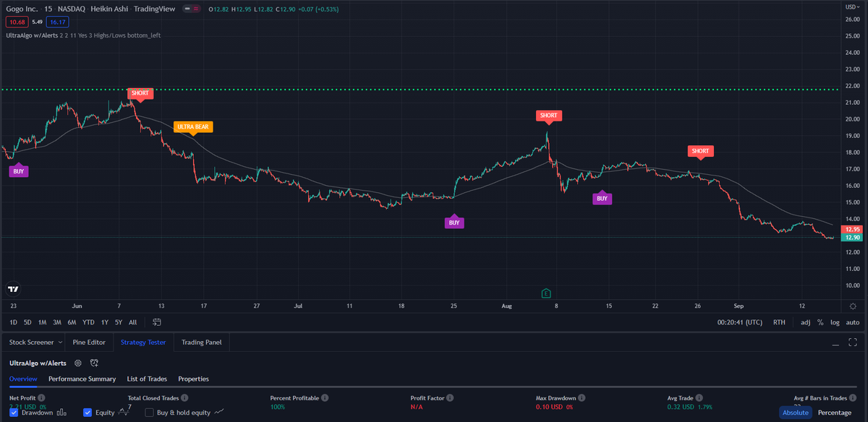Open the go-to-date calendar icon
Screen dimensions: 868x422
(x=157, y=322)
